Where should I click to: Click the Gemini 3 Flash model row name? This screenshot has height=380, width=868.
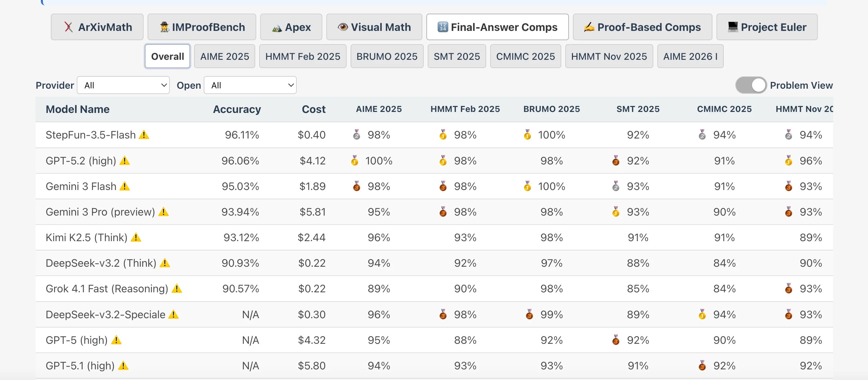click(81, 186)
